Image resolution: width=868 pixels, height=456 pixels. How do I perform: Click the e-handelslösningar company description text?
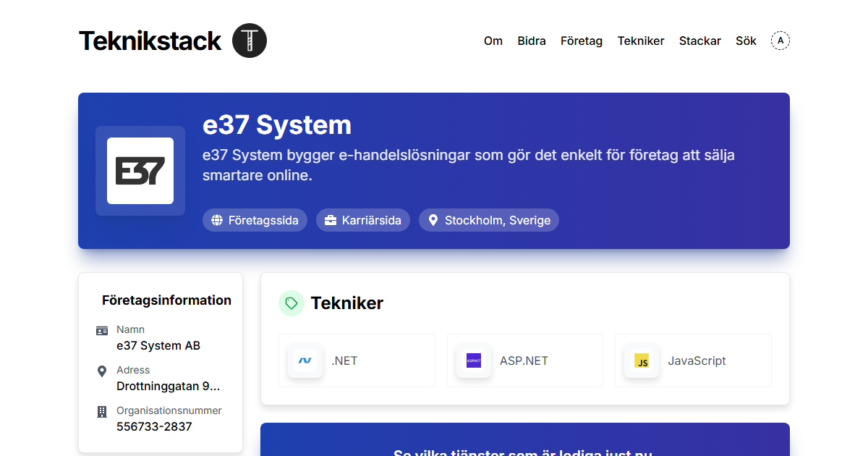pos(469,165)
